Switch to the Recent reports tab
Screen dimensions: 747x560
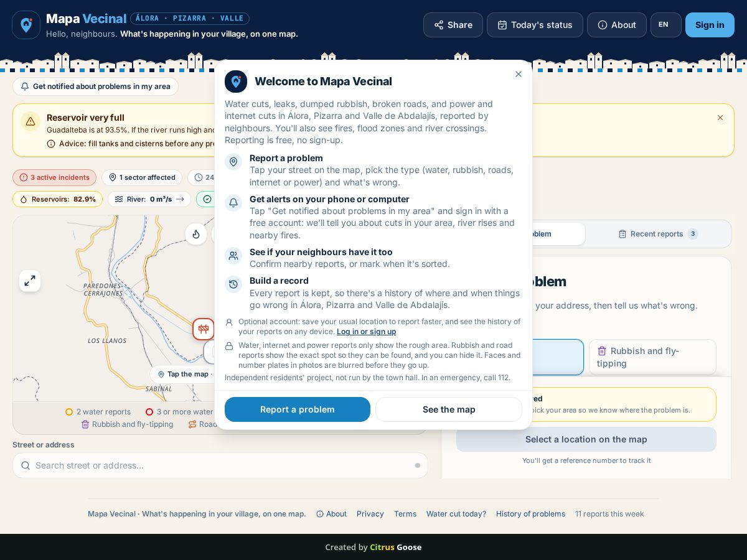tap(658, 234)
